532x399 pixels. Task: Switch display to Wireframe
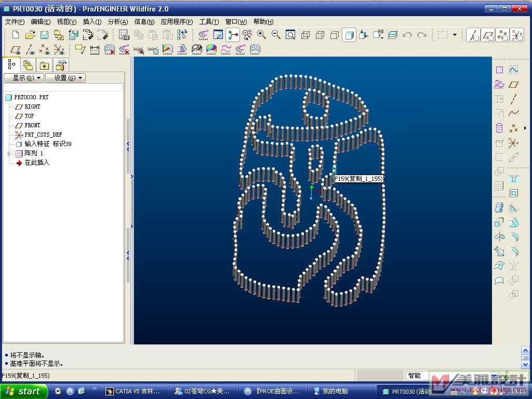(x=305, y=35)
